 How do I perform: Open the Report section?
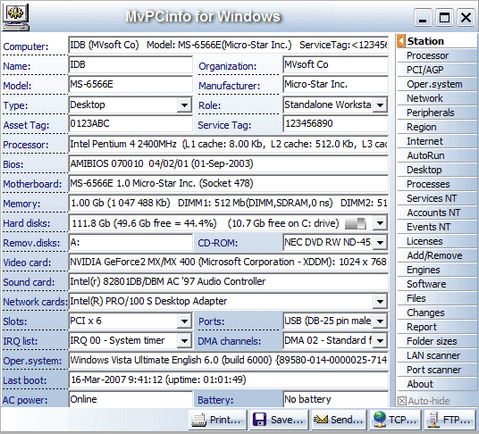pos(437,327)
